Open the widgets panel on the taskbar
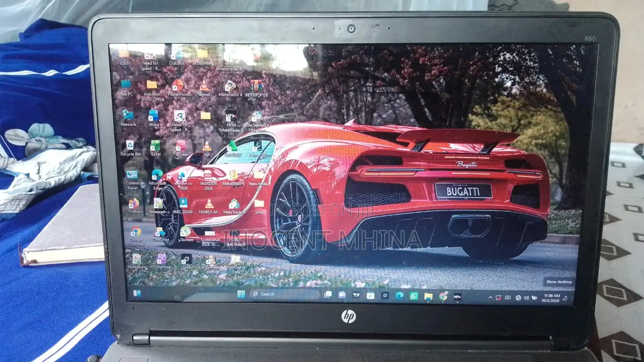This screenshot has height=362, width=644. pyautogui.click(x=137, y=293)
